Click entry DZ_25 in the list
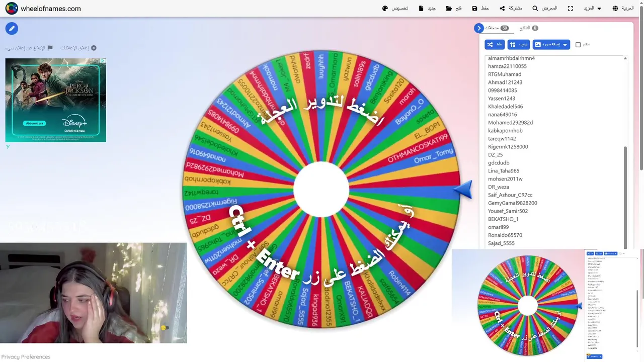Image resolution: width=644 pixels, height=362 pixels. pos(495,155)
